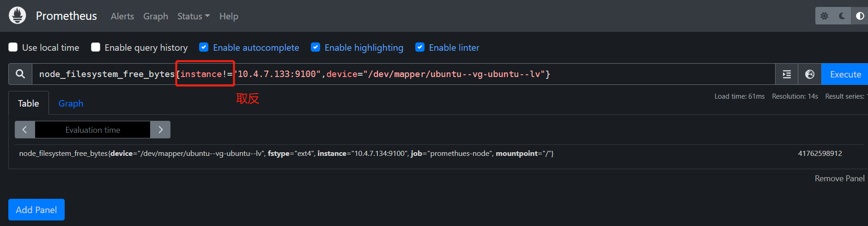
Task: Switch to light theme sun icon
Action: (x=824, y=16)
